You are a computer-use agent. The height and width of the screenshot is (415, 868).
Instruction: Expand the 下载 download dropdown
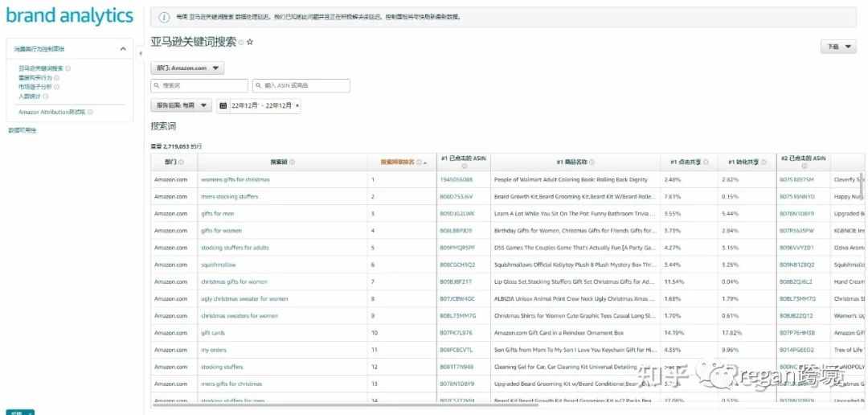click(837, 47)
